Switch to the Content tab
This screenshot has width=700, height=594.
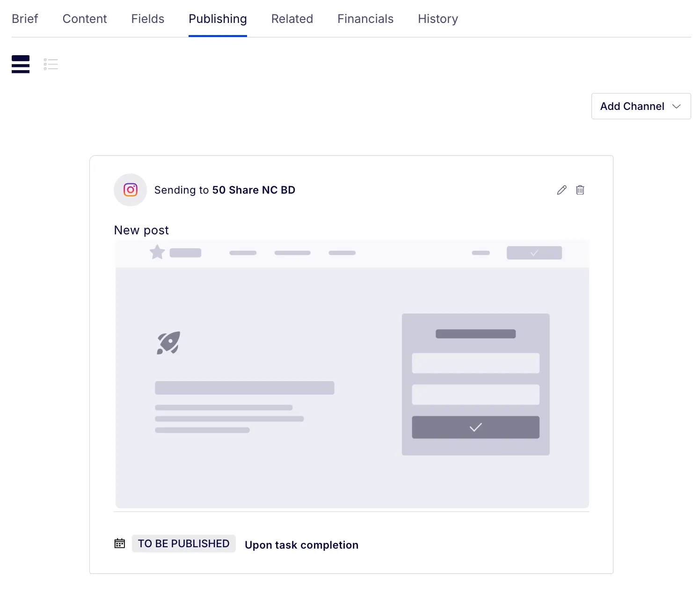click(x=85, y=19)
